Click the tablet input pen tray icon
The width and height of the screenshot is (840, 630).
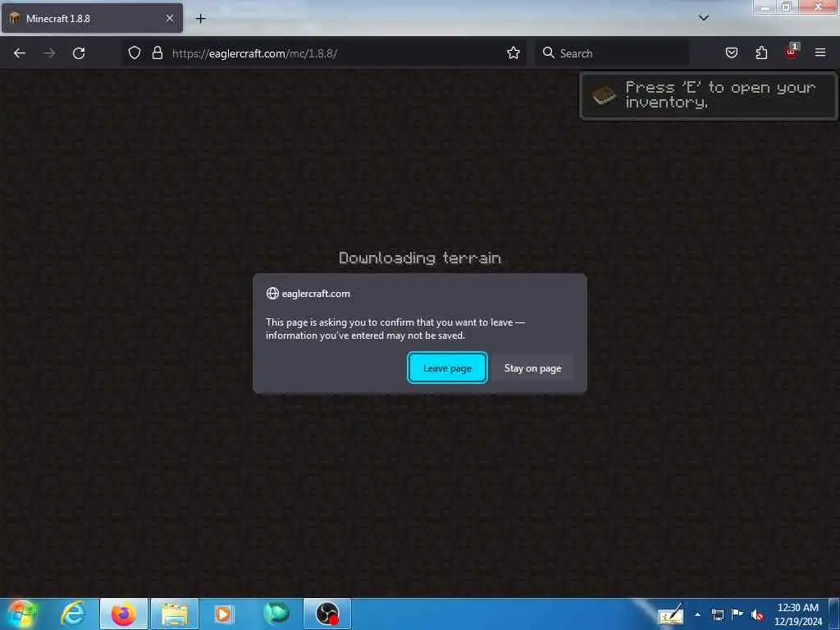point(671,615)
